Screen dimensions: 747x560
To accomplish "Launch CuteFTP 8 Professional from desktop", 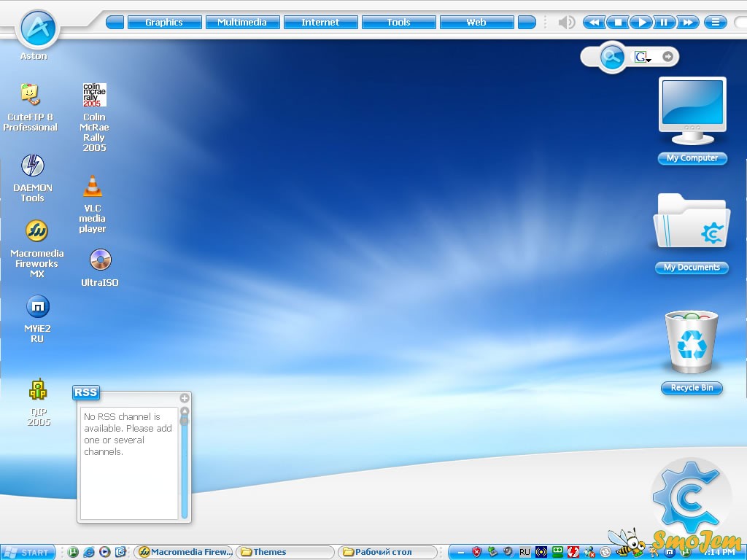I will [x=30, y=94].
